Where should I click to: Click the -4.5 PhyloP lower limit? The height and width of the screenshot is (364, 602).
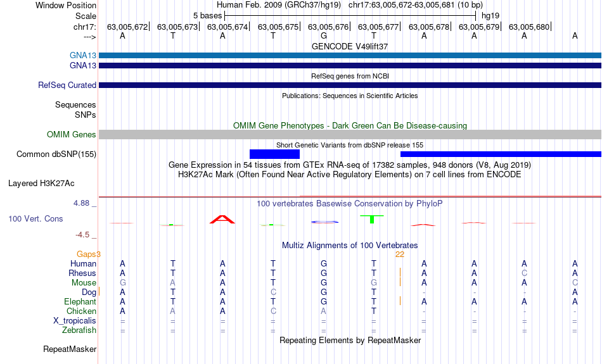coord(82,235)
